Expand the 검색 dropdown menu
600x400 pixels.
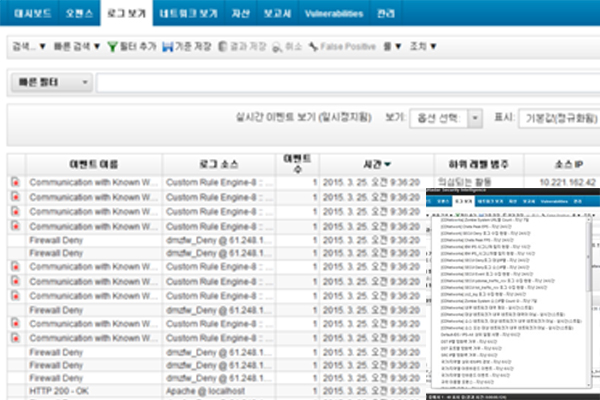(29, 47)
